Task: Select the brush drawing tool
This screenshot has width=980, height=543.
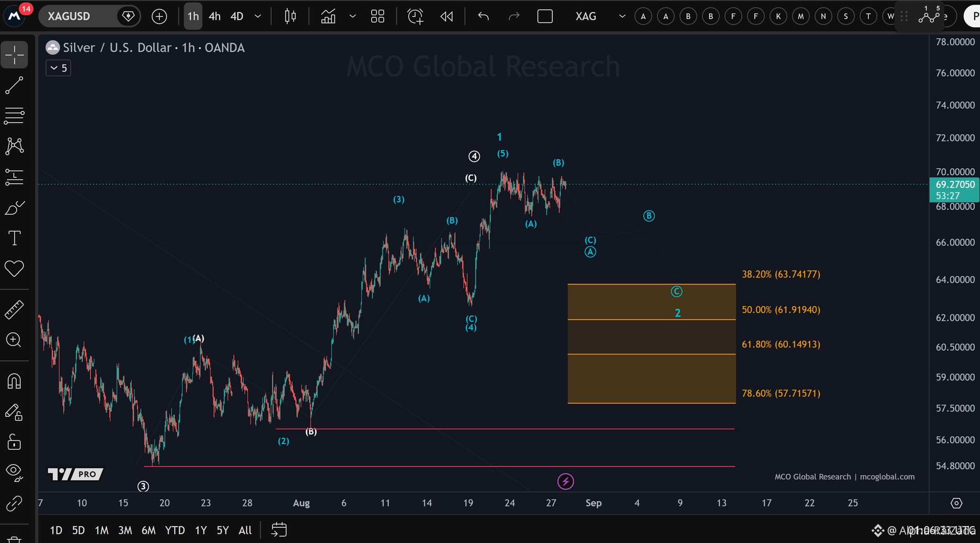Action: tap(14, 208)
